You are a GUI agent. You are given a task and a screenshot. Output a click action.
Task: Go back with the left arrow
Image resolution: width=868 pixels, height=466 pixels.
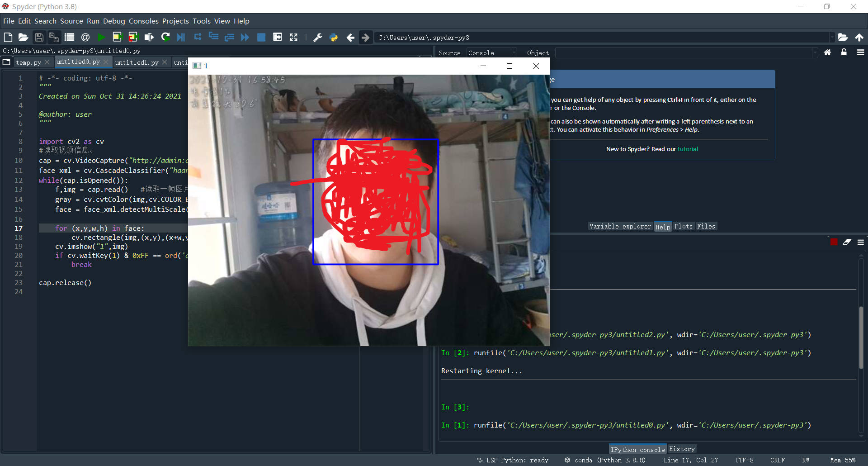(x=350, y=38)
